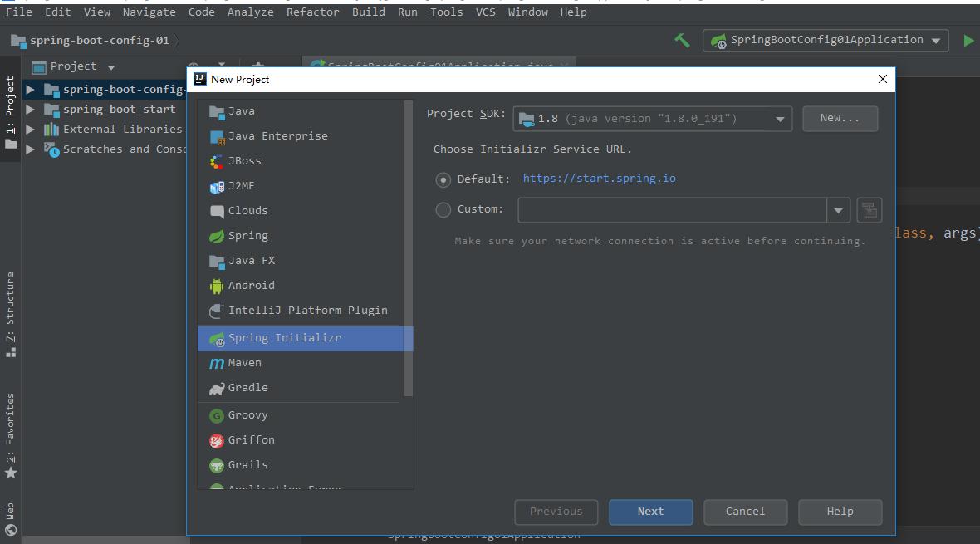Open the Code menu
The width and height of the screenshot is (980, 544).
tap(201, 12)
